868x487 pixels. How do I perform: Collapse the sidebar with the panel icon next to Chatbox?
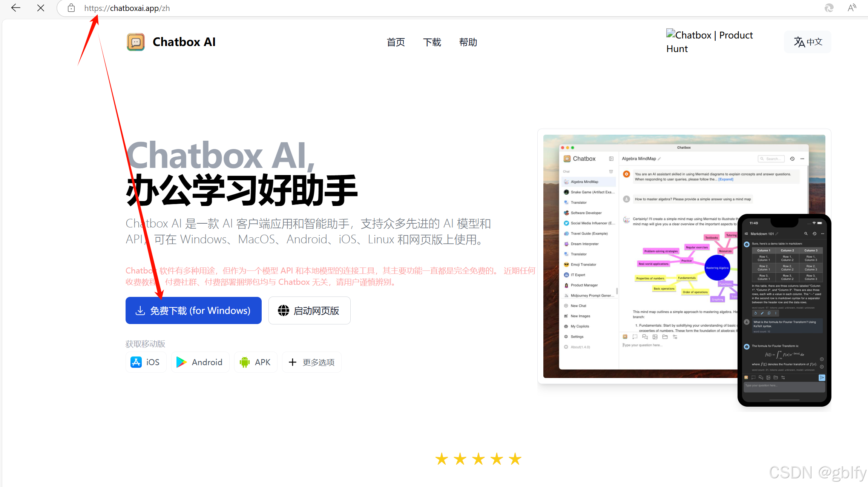click(611, 158)
